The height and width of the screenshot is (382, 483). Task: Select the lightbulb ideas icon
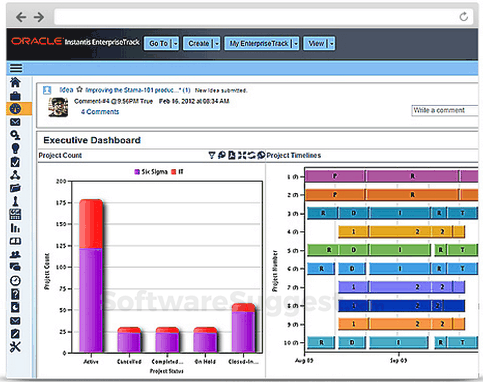point(15,148)
